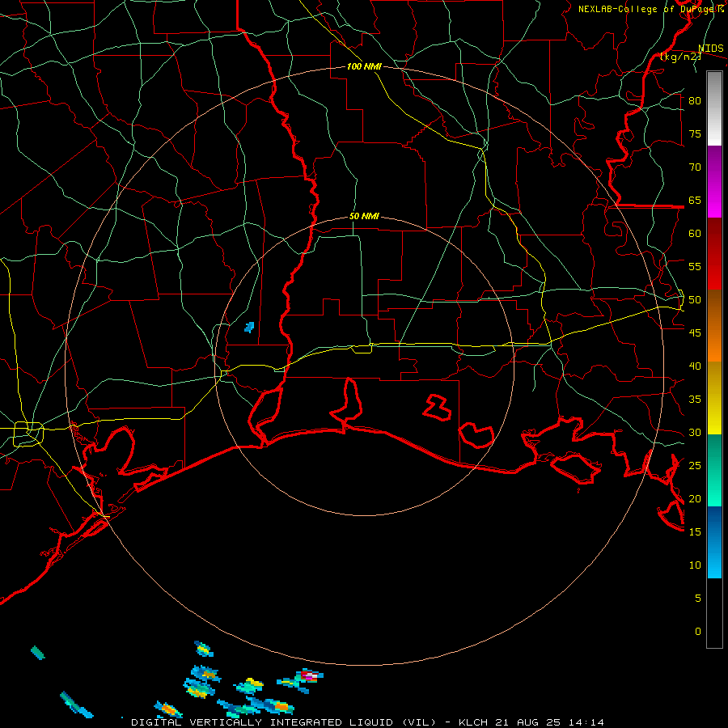Click the NEXLAB-College of DuPage credit text
The height and width of the screenshot is (728, 728).
(x=647, y=9)
